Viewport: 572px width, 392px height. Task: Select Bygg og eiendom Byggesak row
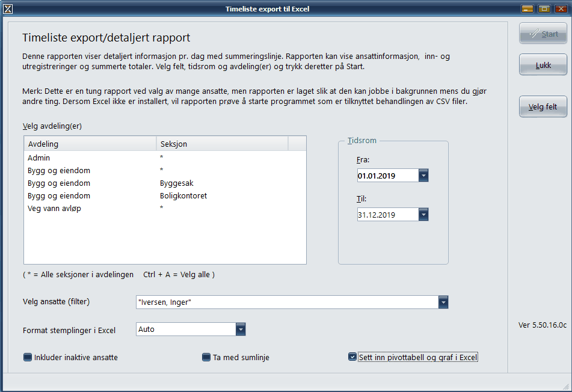(90, 183)
